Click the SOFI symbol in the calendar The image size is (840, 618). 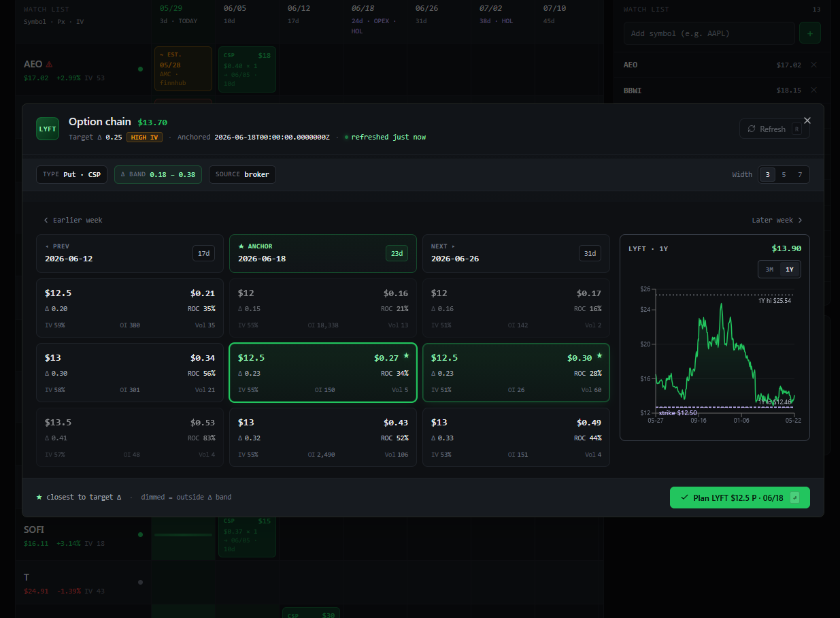(34, 529)
